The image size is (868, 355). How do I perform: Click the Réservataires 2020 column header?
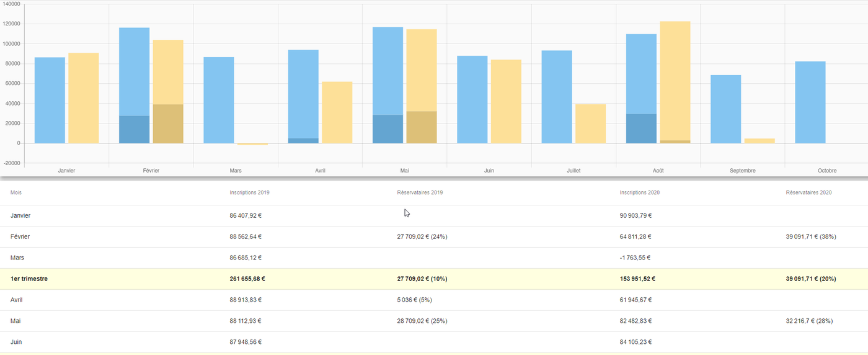pos(808,192)
